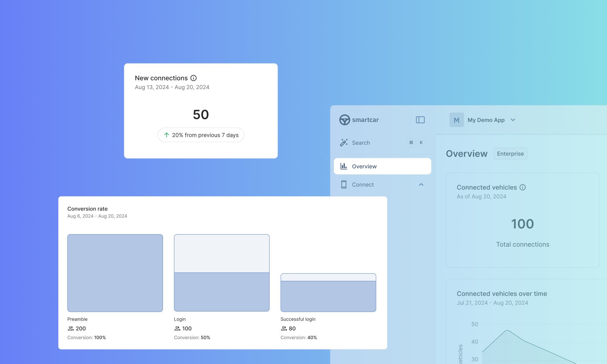Click the peak of the vehicles chart line

(507, 330)
